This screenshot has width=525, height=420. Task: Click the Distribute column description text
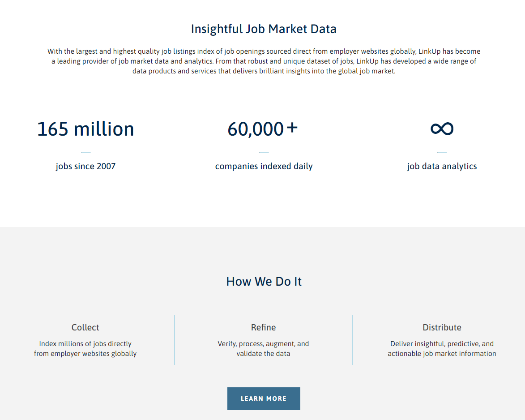442,348
